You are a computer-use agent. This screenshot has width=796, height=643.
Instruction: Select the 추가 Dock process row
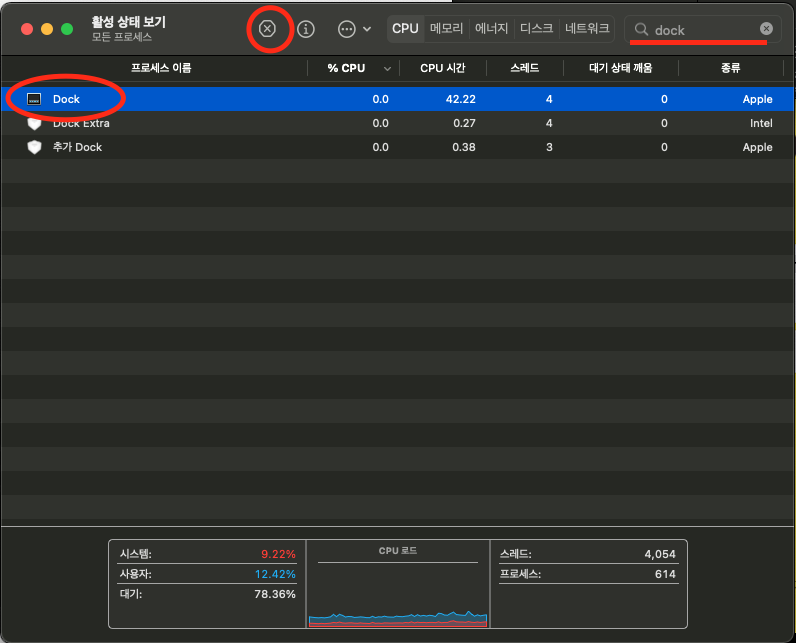click(397, 147)
